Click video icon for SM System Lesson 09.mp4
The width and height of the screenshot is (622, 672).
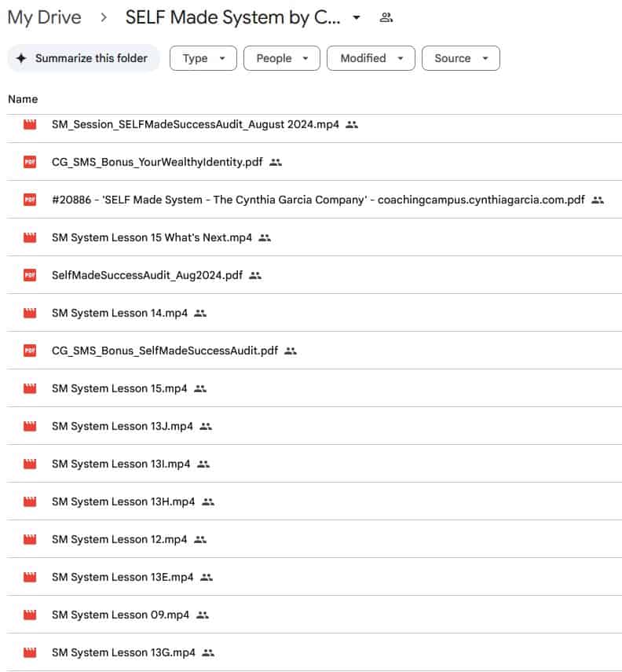pos(30,615)
